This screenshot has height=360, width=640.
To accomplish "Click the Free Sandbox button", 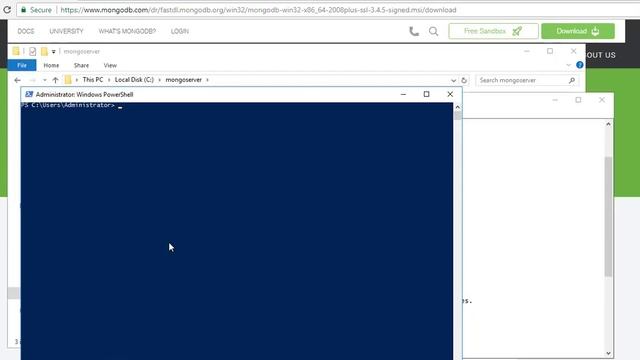I will [x=493, y=31].
